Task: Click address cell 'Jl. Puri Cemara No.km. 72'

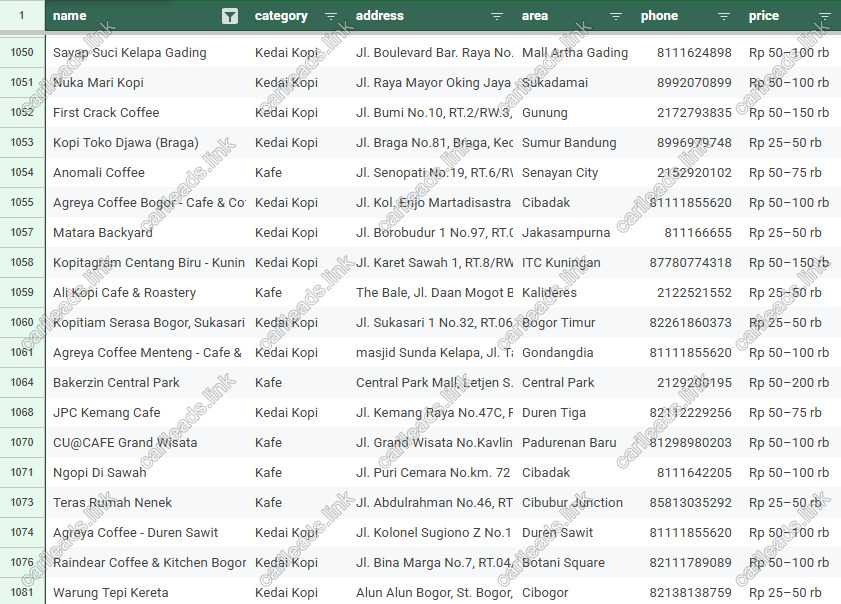Action: (431, 473)
